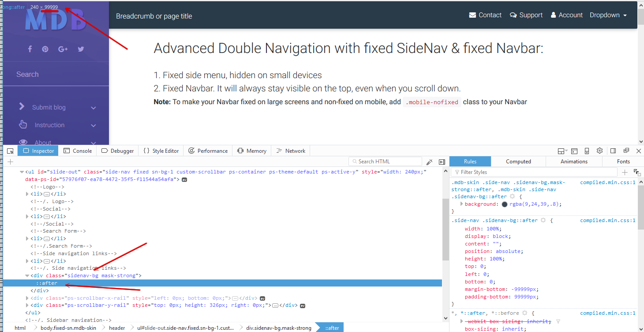This screenshot has width=644, height=332.
Task: Open the MDB logo
Action: click(55, 19)
